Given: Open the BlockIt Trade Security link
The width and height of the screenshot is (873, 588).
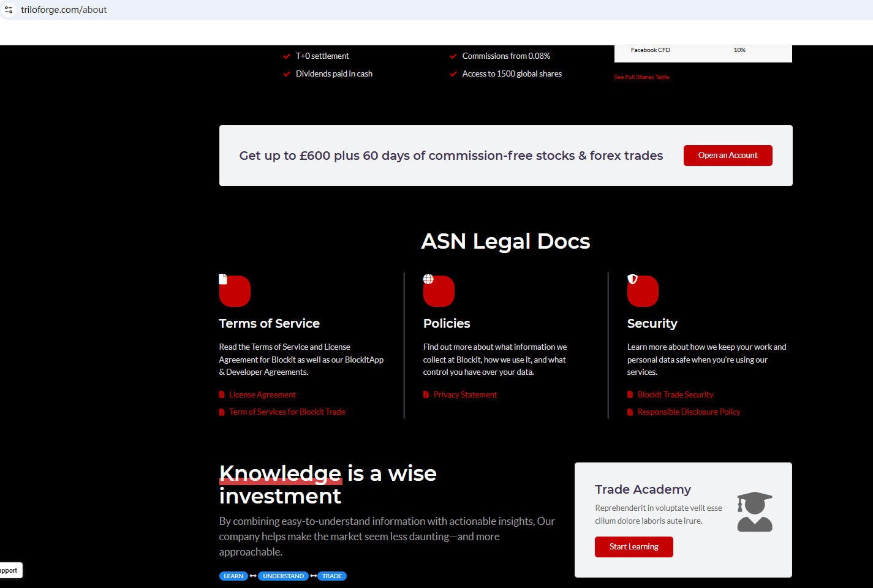Looking at the screenshot, I should point(675,395).
